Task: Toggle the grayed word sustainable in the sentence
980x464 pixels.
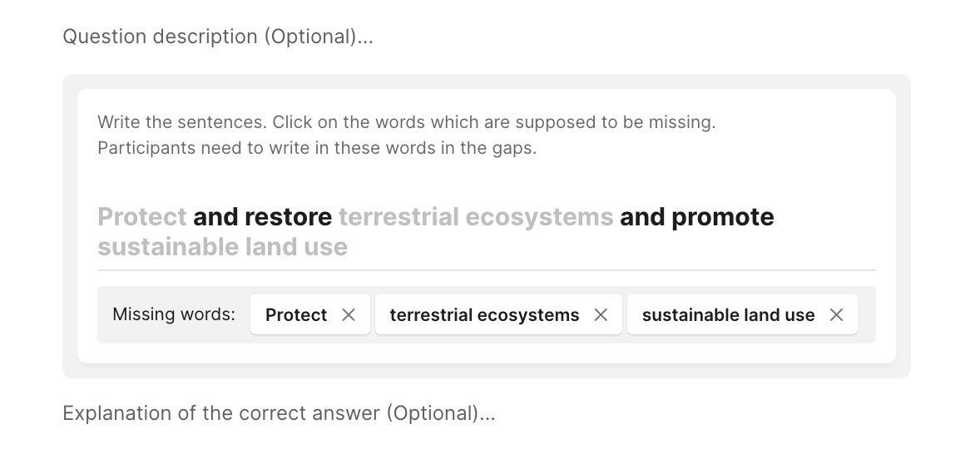Action: (168, 247)
